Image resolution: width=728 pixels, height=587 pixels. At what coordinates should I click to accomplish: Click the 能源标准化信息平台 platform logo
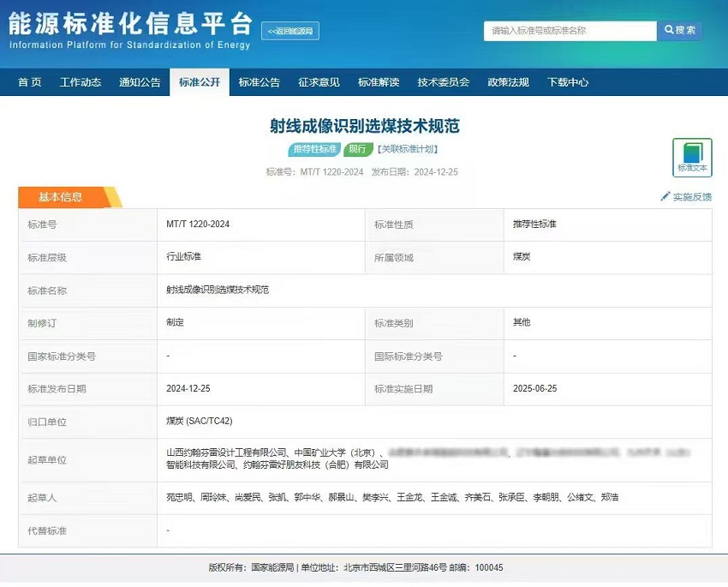[128, 26]
